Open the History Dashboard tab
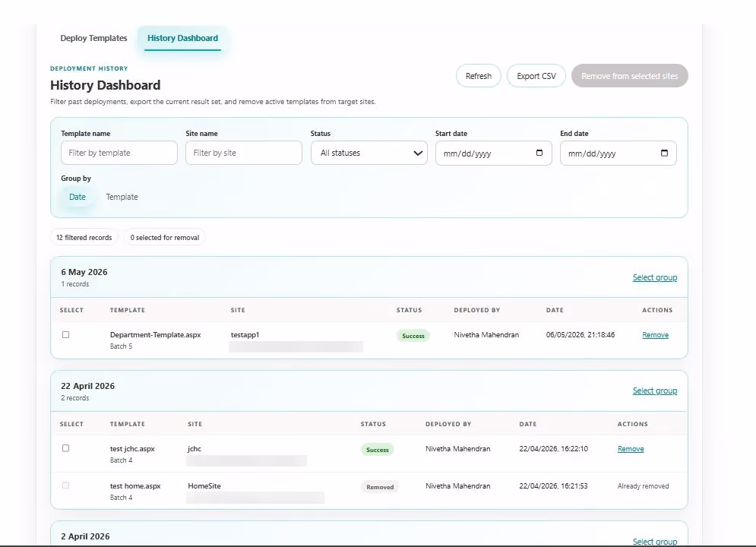Screen dimensions: 756x547 coord(182,38)
